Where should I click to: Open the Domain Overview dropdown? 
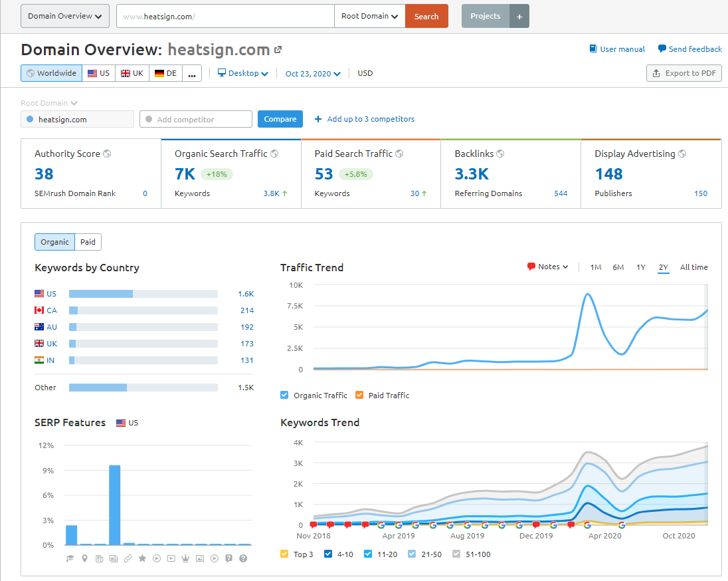[65, 16]
